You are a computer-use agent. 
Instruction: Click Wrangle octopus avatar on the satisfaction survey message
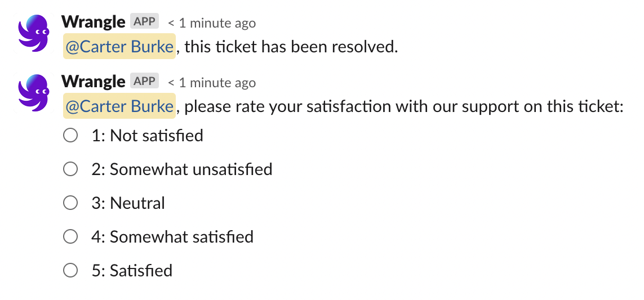[34, 93]
